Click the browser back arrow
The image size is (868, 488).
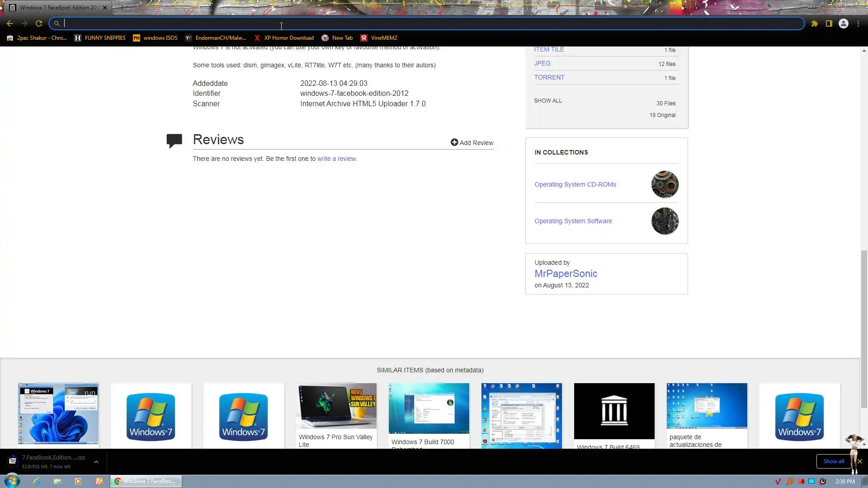(10, 23)
